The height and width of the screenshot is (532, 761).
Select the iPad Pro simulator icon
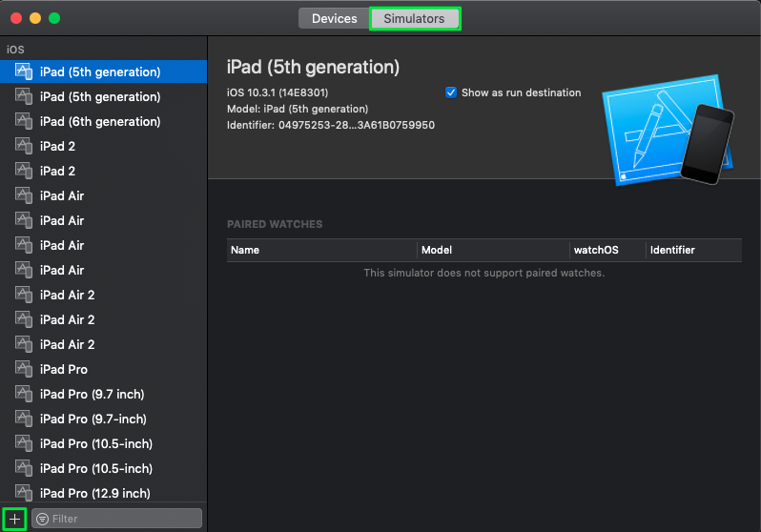pos(23,369)
